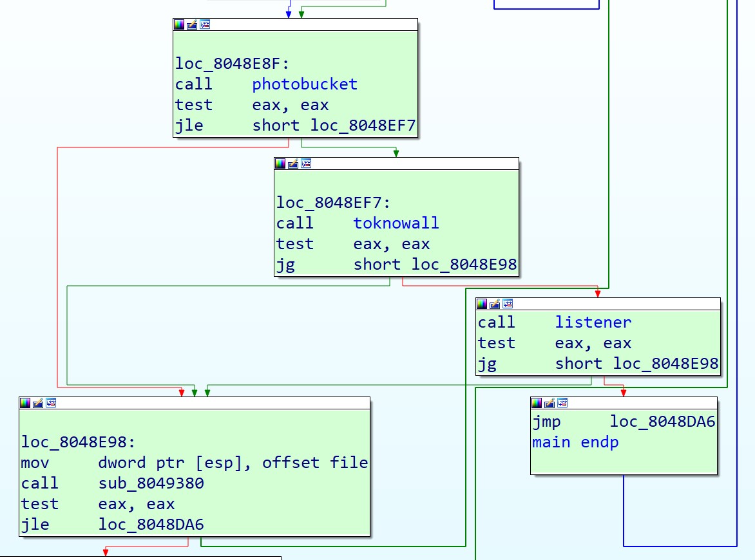The width and height of the screenshot is (755, 560).
Task: Click the pencil icon on the listener block
Action: [x=495, y=304]
